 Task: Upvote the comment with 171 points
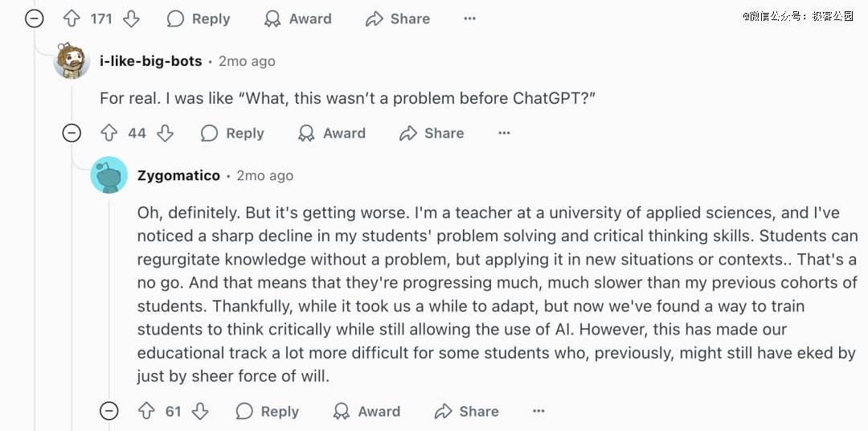pos(72,18)
